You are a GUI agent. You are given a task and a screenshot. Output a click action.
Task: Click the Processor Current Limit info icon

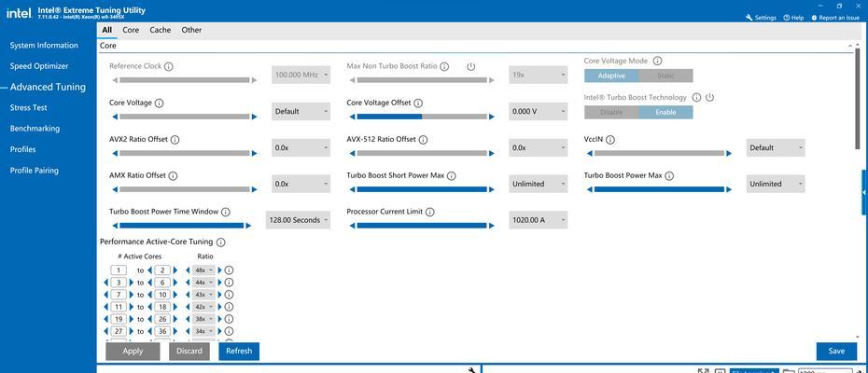click(430, 212)
